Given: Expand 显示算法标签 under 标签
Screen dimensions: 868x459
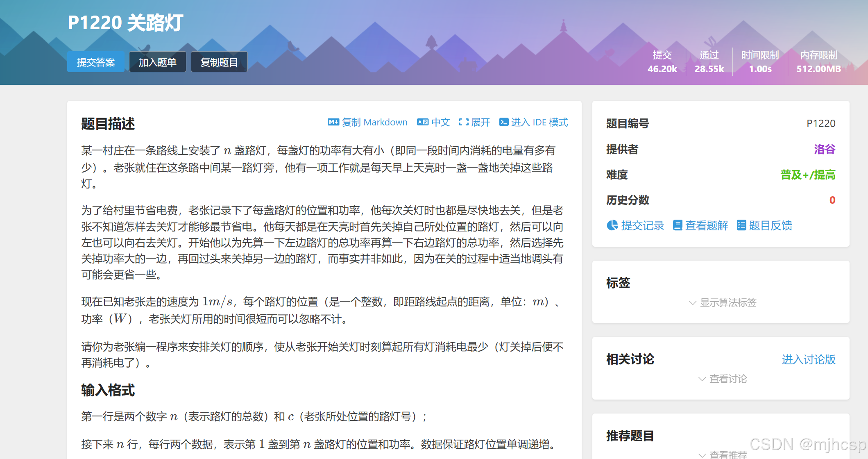Looking at the screenshot, I should [x=723, y=302].
